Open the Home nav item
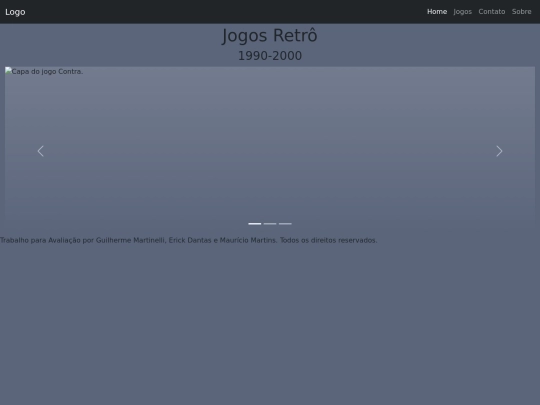Image resolution: width=540 pixels, height=405 pixels. click(x=437, y=12)
